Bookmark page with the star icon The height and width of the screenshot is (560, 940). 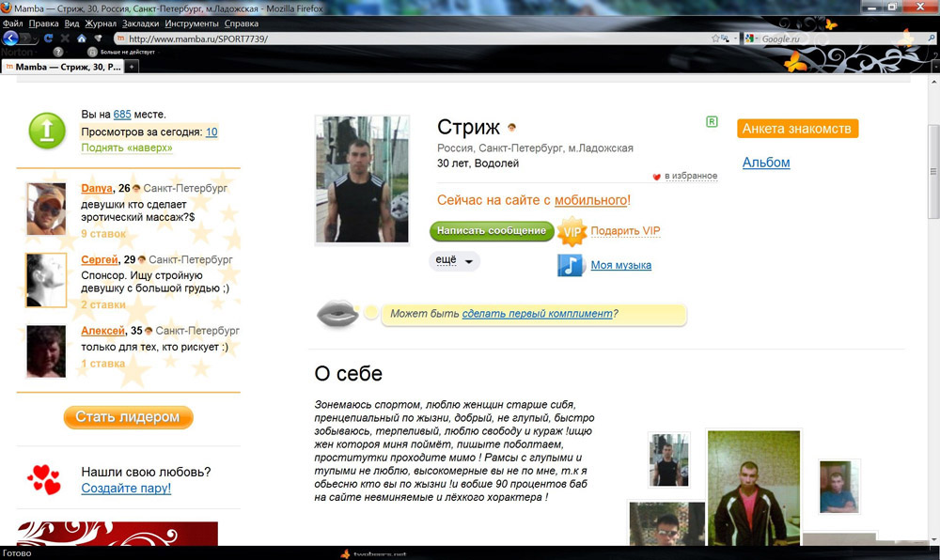click(x=715, y=39)
